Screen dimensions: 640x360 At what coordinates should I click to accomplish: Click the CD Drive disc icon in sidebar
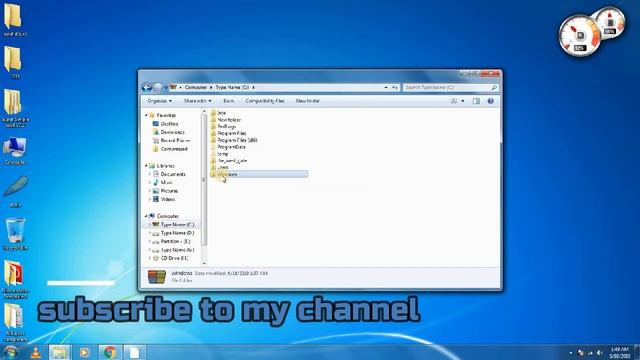pos(156,258)
